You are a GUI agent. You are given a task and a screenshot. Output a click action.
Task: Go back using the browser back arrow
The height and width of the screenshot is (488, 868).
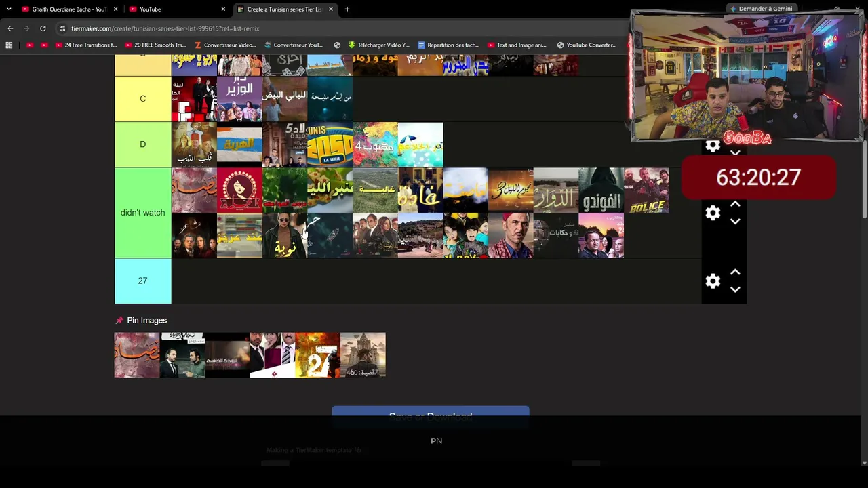[10, 28]
